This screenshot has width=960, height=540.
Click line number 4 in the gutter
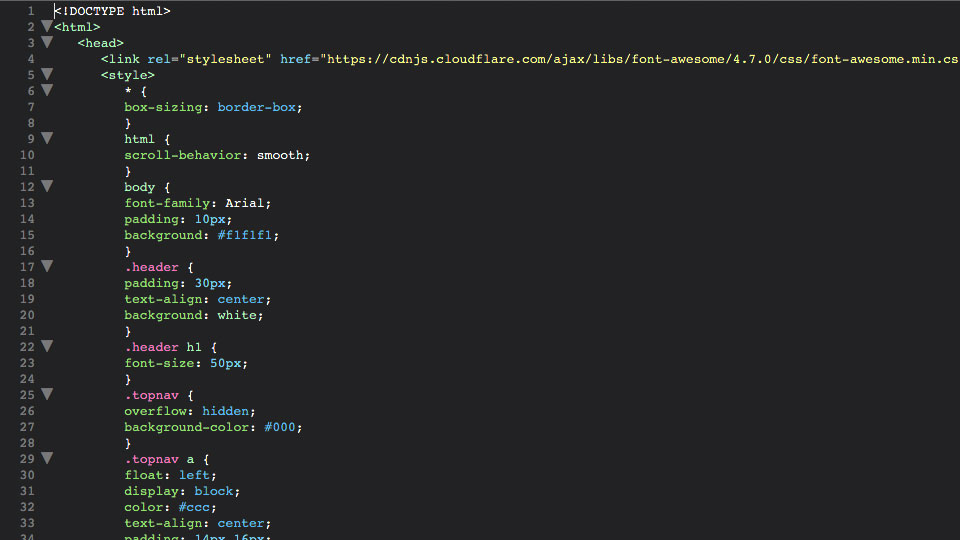coord(31,59)
